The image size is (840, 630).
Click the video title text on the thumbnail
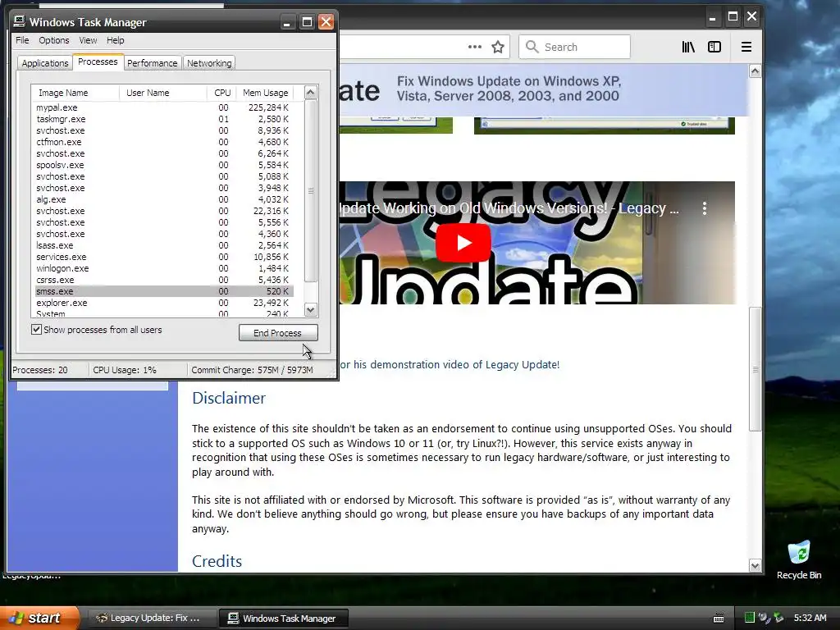tap(509, 208)
